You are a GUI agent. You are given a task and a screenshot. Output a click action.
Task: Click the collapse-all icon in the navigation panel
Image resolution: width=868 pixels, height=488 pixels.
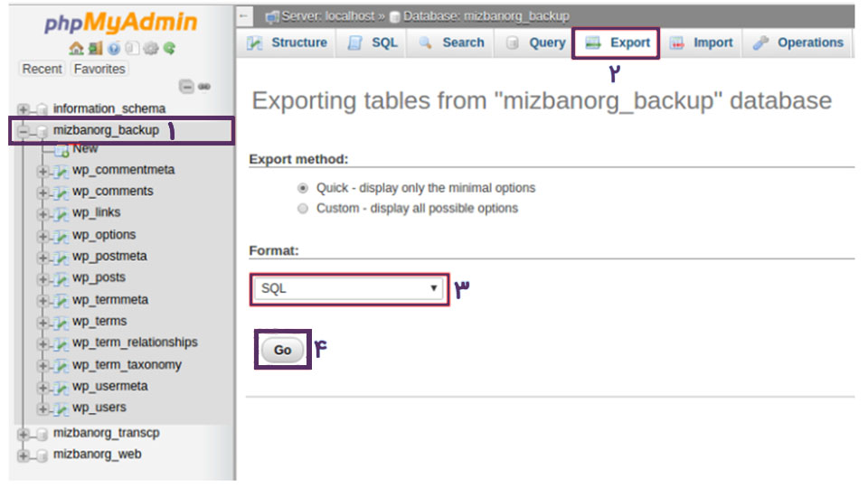(x=186, y=87)
